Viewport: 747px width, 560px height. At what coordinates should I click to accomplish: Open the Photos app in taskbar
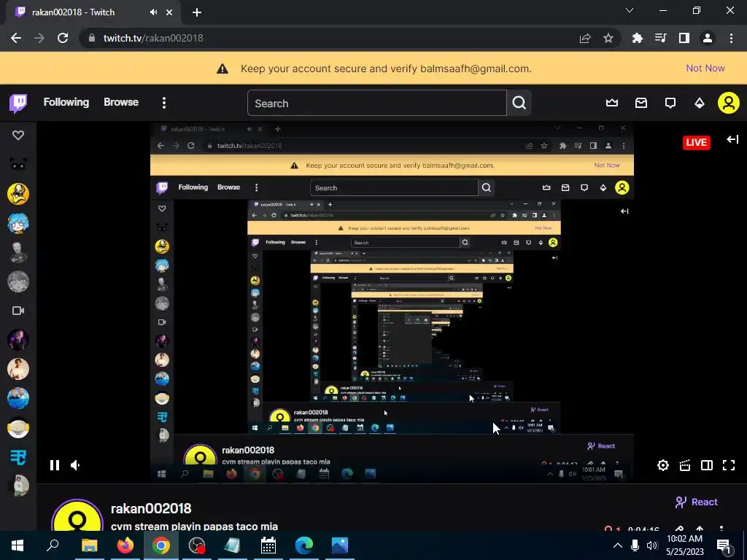click(340, 545)
